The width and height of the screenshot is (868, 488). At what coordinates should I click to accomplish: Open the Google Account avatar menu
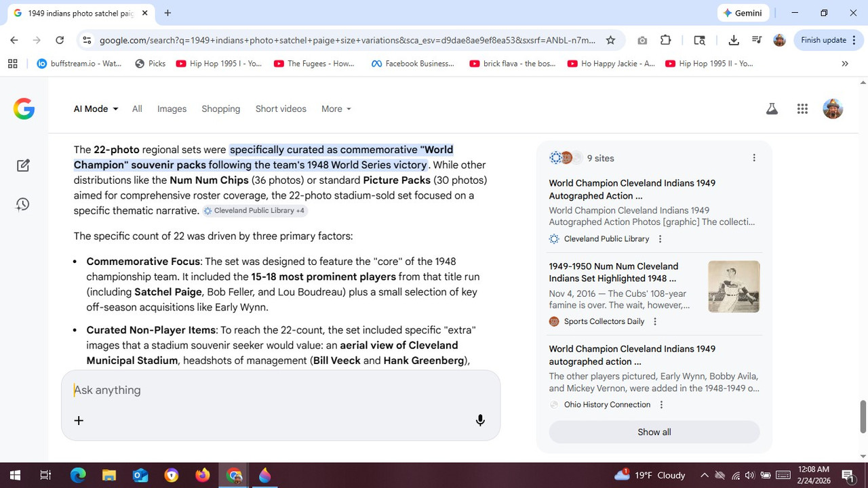pos(833,108)
